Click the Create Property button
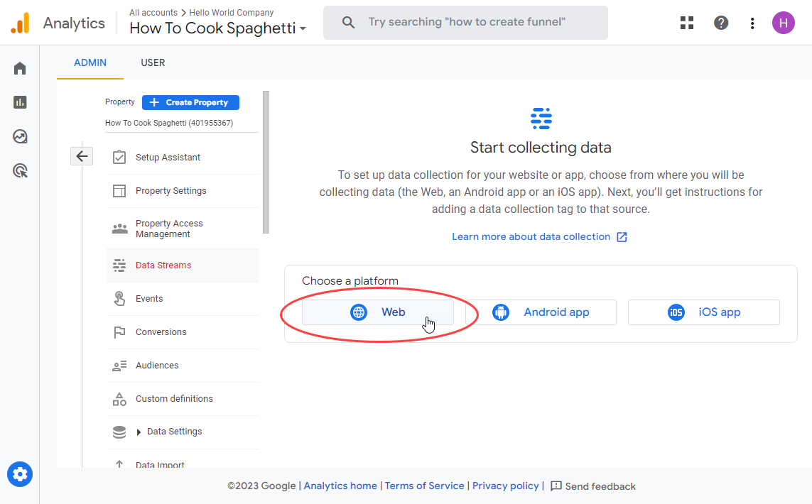Viewport: 812px width, 504px height. [x=190, y=102]
